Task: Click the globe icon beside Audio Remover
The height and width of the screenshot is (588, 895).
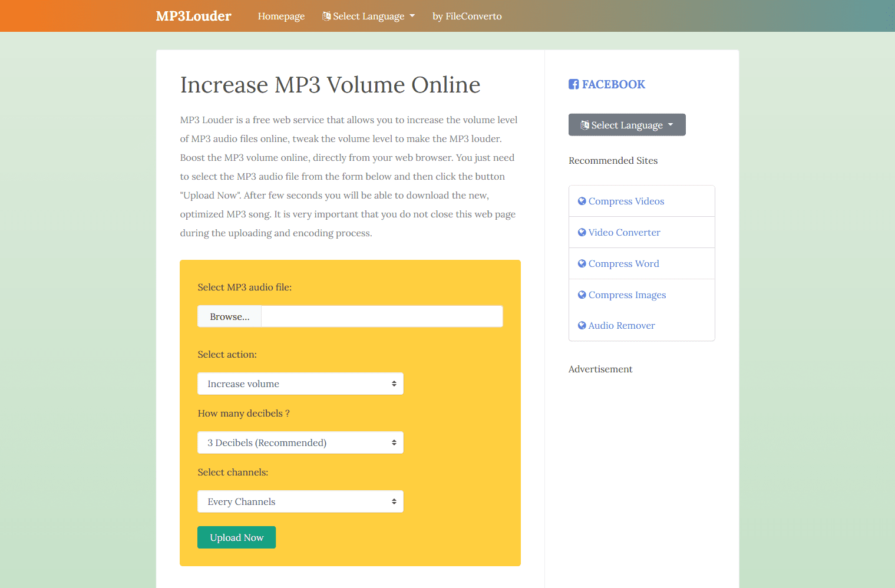Action: pyautogui.click(x=582, y=325)
